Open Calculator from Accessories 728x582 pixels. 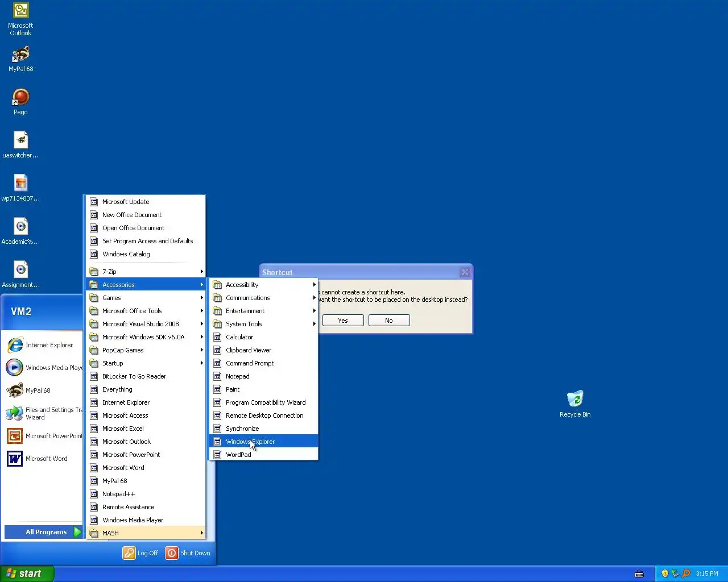pos(264,337)
